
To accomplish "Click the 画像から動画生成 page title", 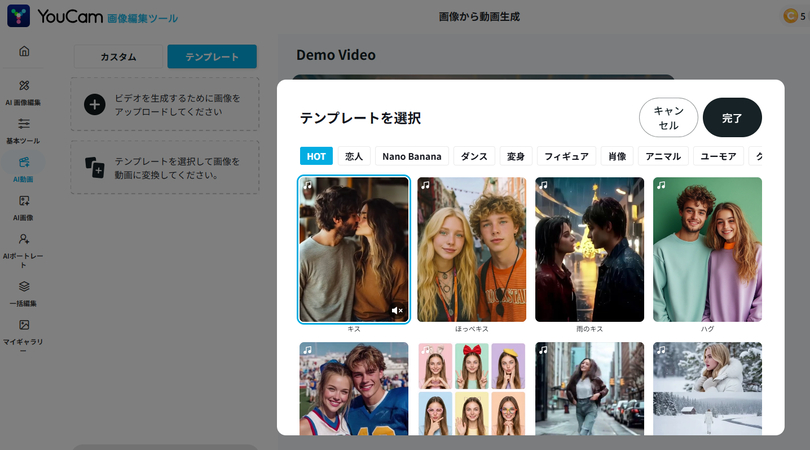I will pos(479,17).
